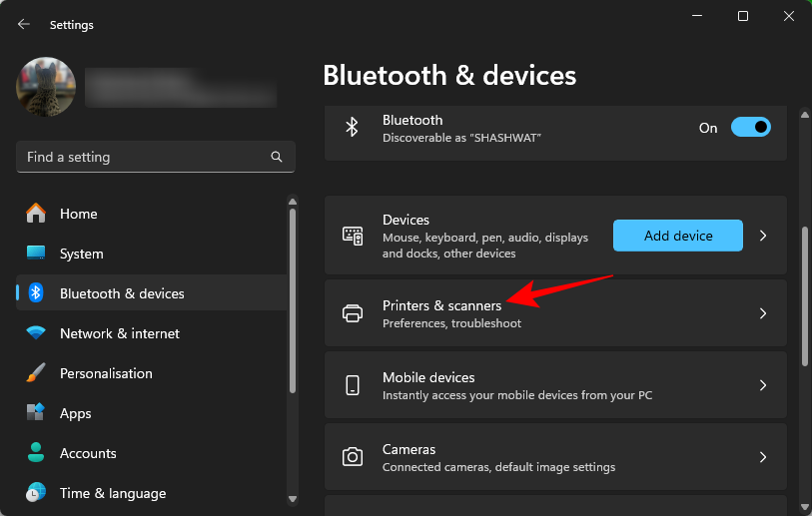Expand the Devices row chevron
The height and width of the screenshot is (516, 812).
pyautogui.click(x=763, y=236)
